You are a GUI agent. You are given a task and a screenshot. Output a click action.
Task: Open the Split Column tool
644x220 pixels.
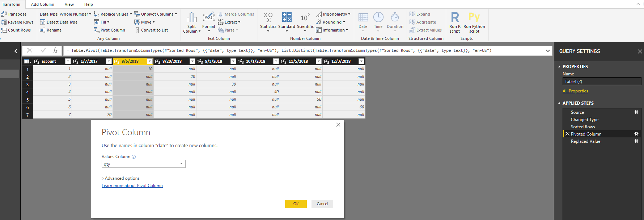tap(191, 22)
